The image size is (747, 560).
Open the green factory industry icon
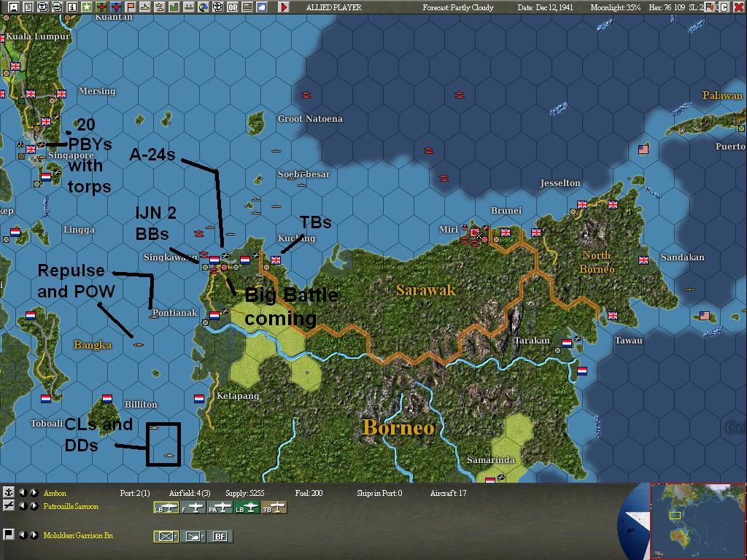click(x=174, y=7)
